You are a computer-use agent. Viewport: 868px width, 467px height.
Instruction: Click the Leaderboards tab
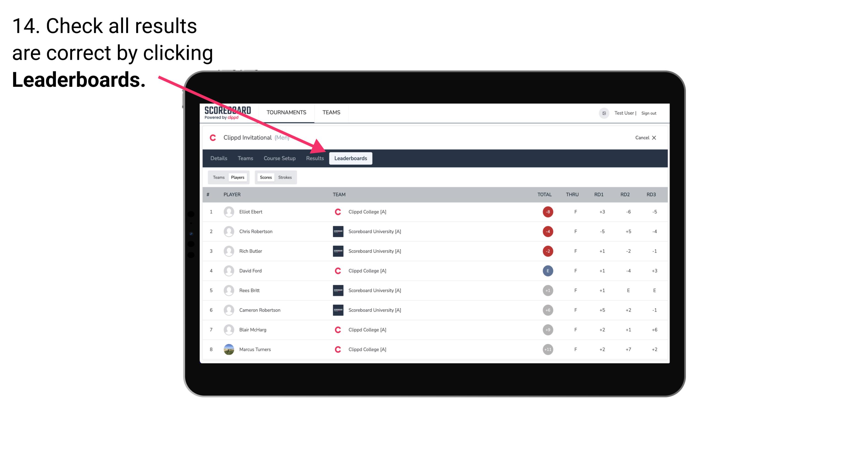[351, 158]
